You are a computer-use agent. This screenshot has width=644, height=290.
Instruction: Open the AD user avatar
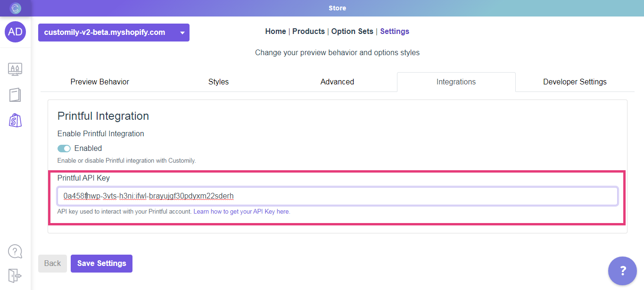16,32
